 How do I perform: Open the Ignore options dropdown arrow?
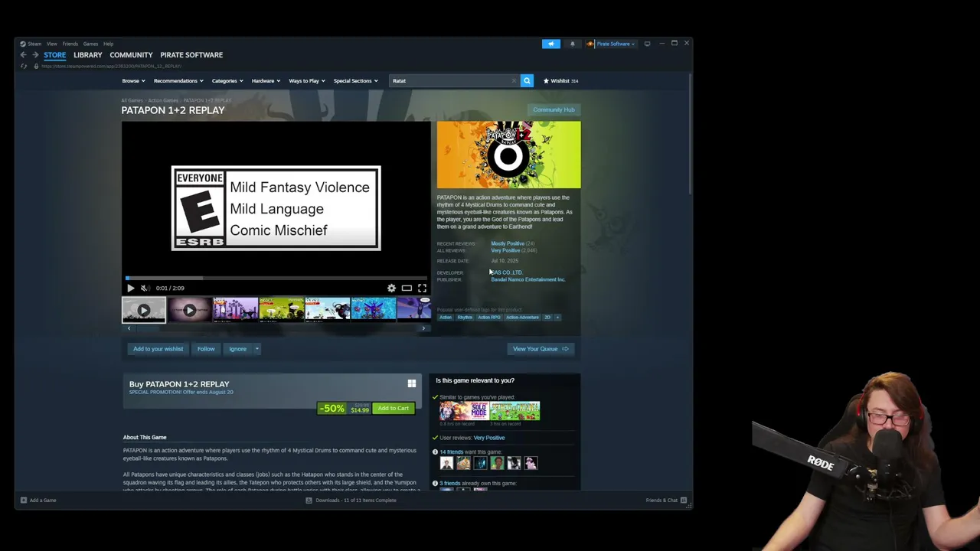[257, 349]
